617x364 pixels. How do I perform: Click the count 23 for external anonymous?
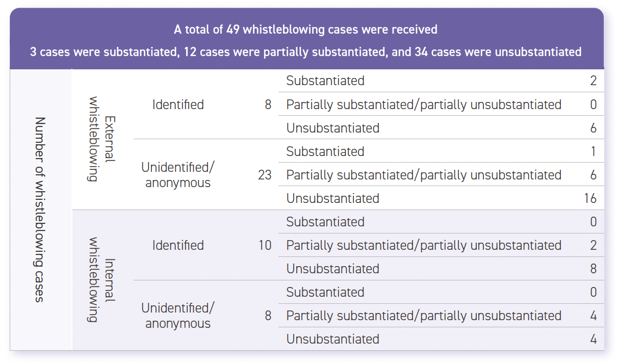[265, 175]
